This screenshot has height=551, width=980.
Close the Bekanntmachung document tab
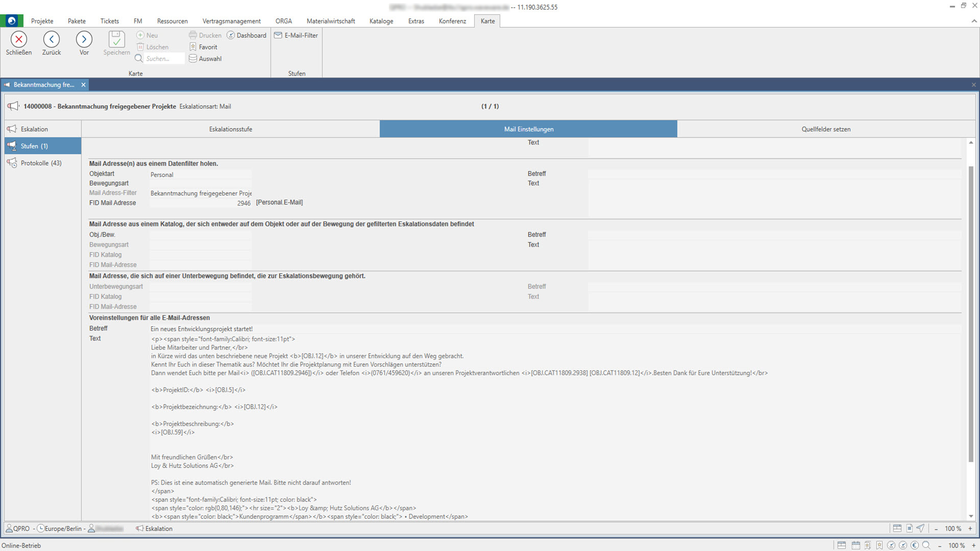[x=83, y=85]
